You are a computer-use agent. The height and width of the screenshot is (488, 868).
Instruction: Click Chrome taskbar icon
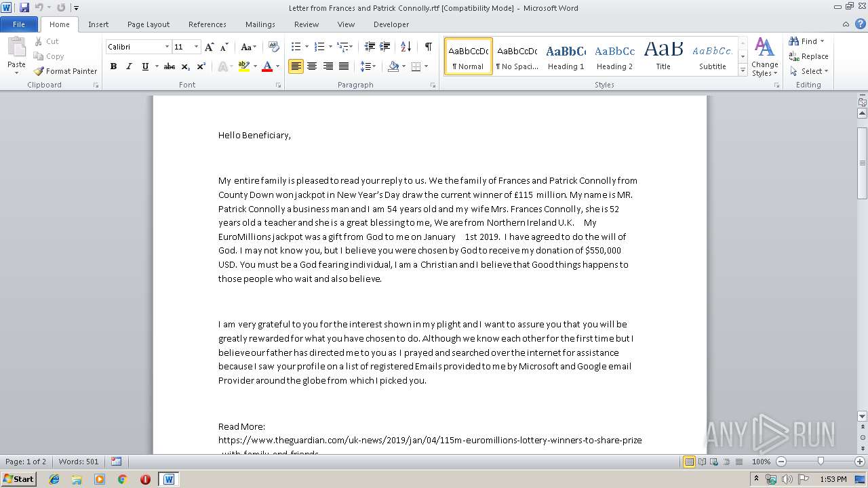pos(122,479)
